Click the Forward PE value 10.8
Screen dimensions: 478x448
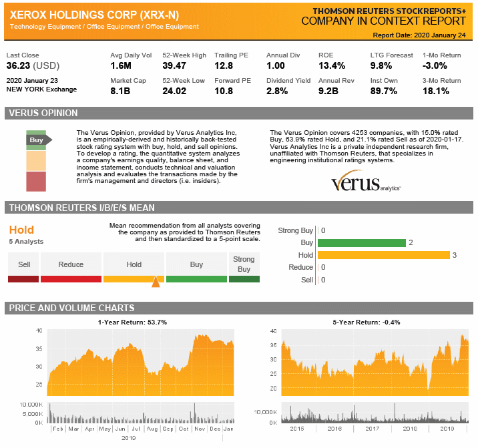(x=224, y=91)
